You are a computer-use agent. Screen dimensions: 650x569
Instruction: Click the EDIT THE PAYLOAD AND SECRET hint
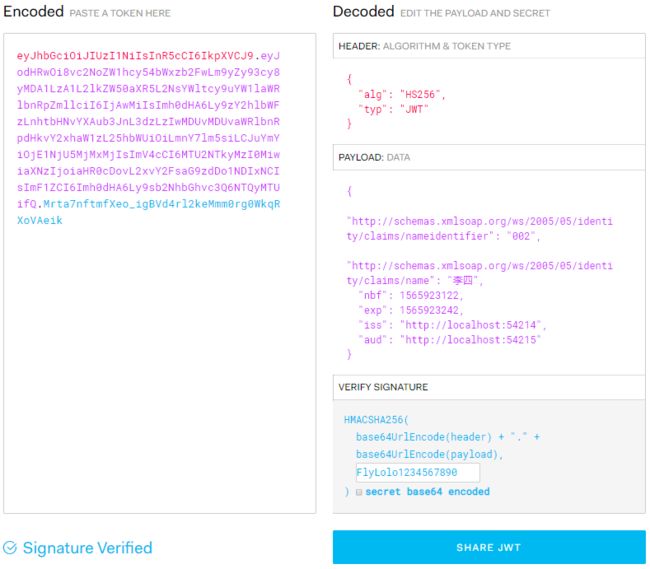point(475,13)
